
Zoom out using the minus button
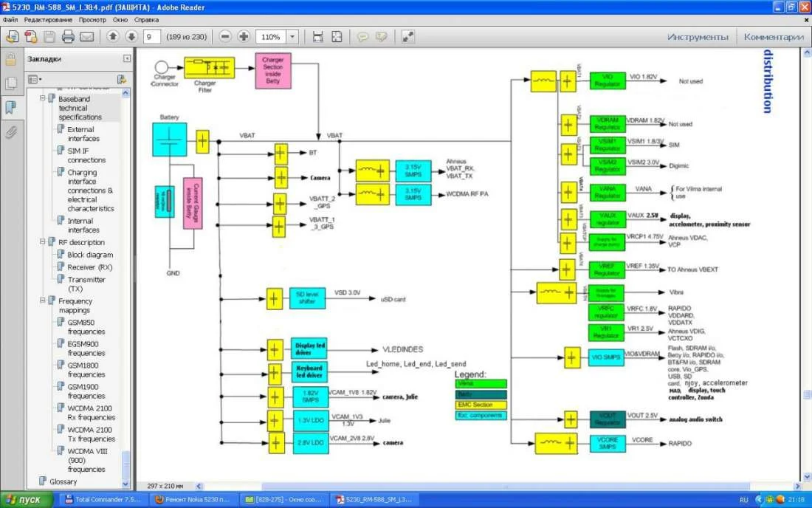tap(225, 37)
